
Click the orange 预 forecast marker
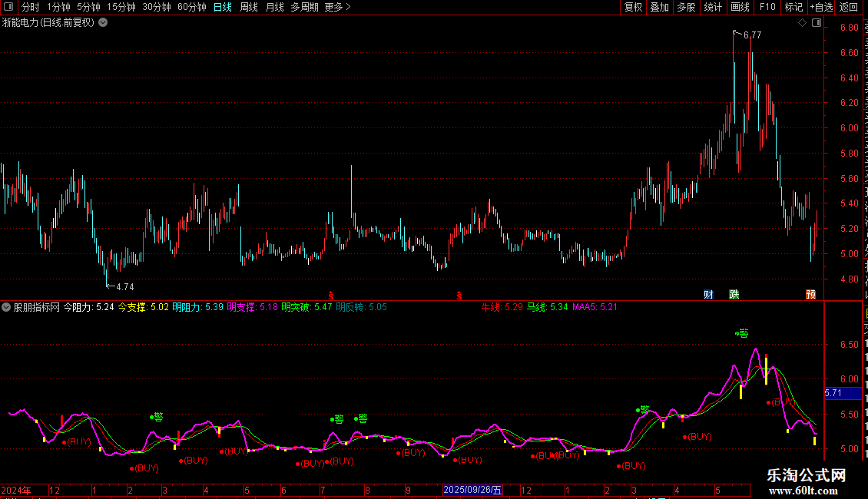[x=810, y=294]
